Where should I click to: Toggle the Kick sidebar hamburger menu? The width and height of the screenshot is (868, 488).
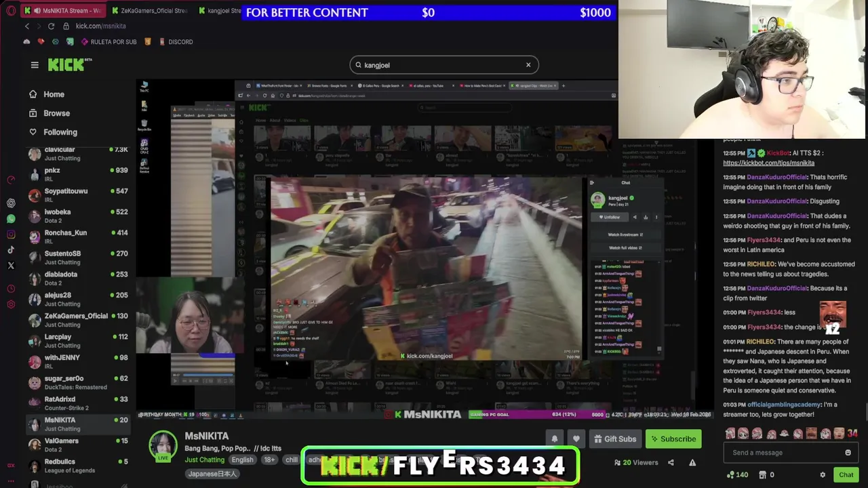pyautogui.click(x=35, y=65)
